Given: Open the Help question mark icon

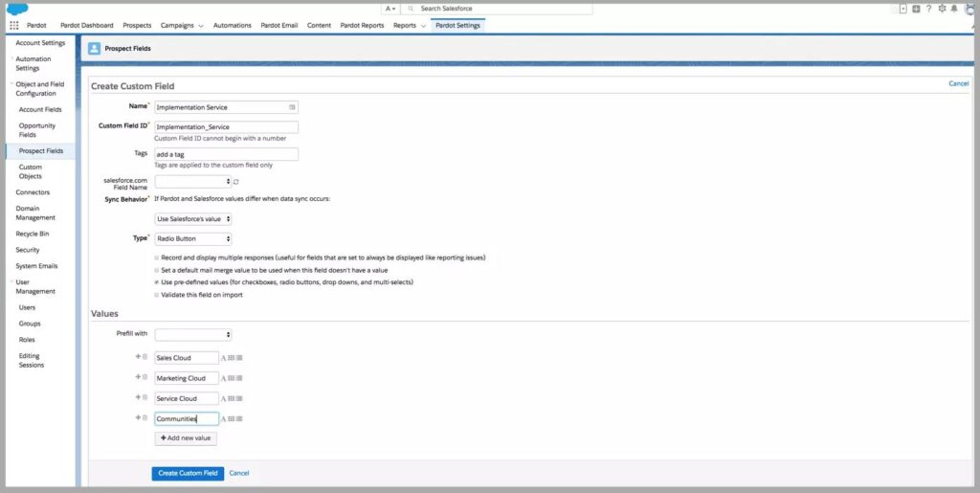Looking at the screenshot, I should 928,9.
